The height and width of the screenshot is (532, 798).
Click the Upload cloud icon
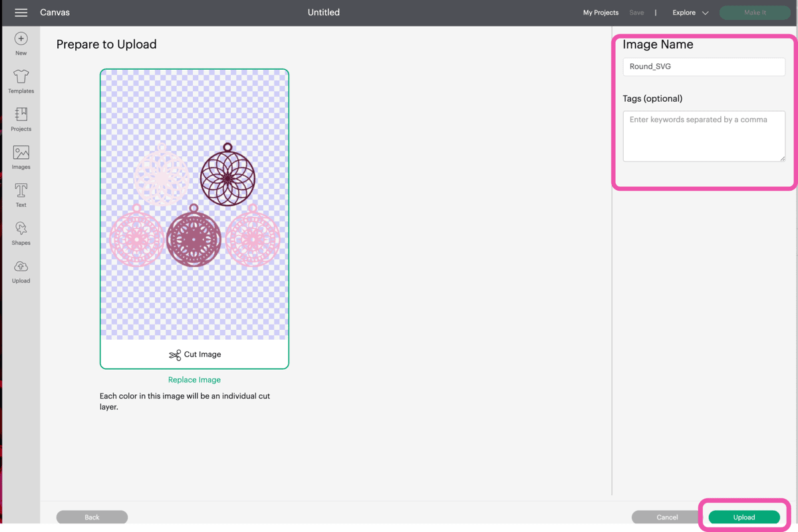pyautogui.click(x=21, y=266)
